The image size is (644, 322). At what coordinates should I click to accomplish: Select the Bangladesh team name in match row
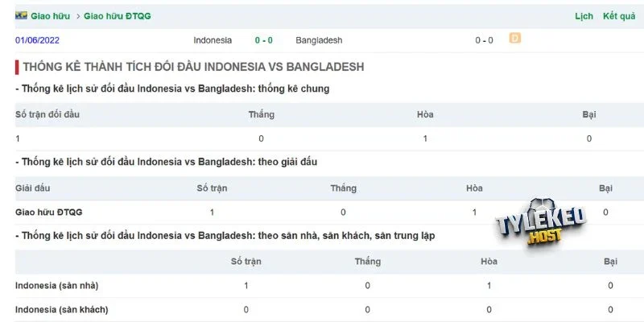pos(319,40)
